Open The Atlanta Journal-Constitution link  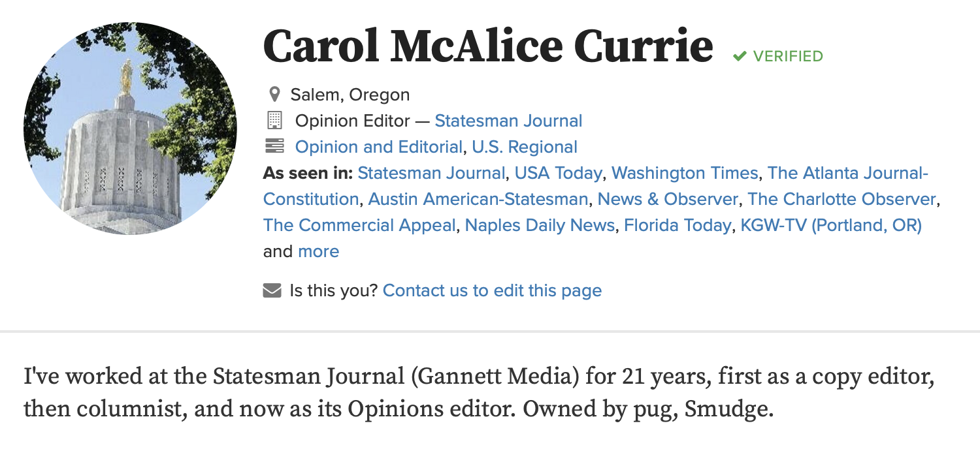coord(847,173)
